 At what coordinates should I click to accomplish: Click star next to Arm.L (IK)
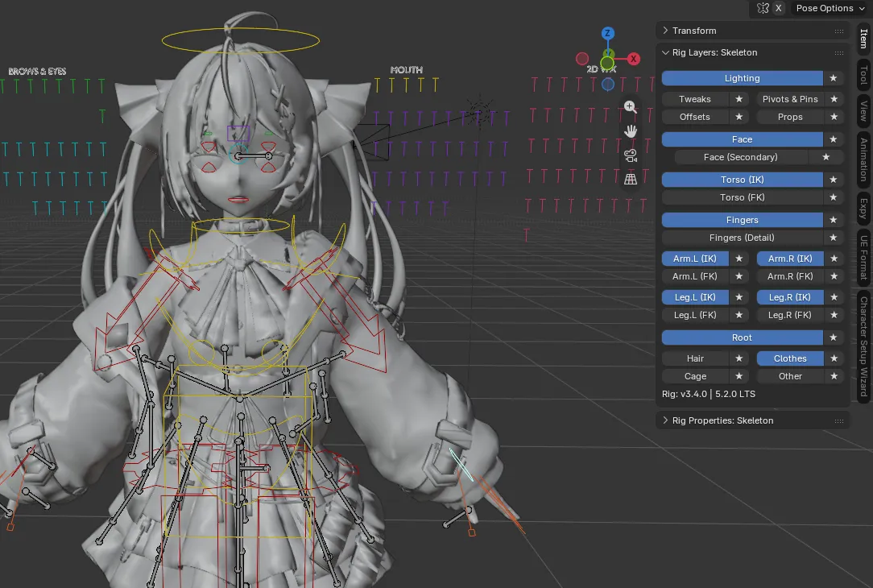[x=739, y=259]
